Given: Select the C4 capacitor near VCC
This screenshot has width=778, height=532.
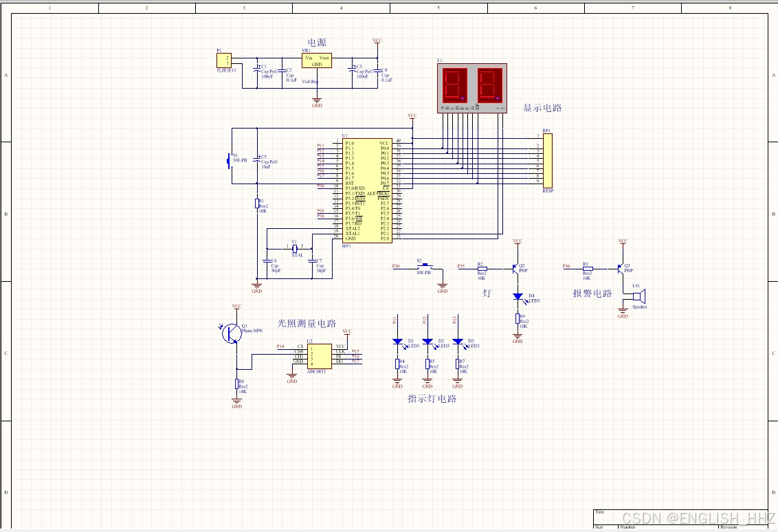Looking at the screenshot, I should [377, 71].
